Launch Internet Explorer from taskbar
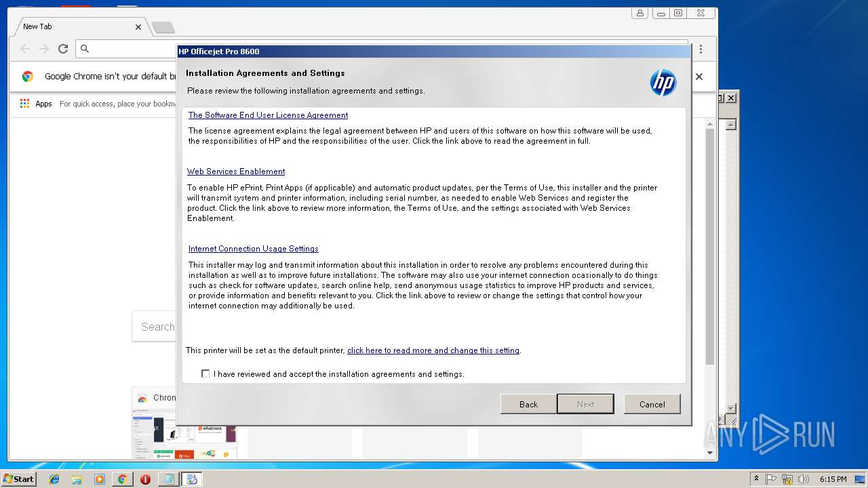This screenshot has width=868, height=488. click(x=54, y=479)
